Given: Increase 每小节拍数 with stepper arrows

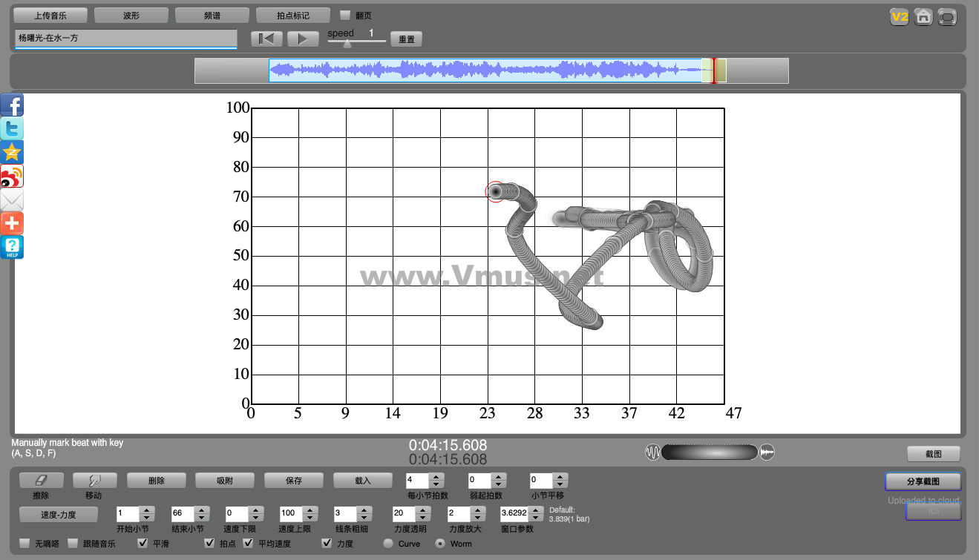Looking at the screenshot, I should tap(436, 478).
